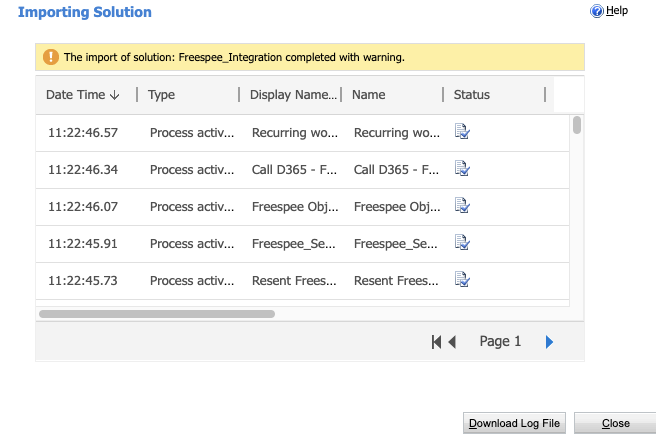Select the row timestamped 11:22:46.34

pyautogui.click(x=302, y=170)
